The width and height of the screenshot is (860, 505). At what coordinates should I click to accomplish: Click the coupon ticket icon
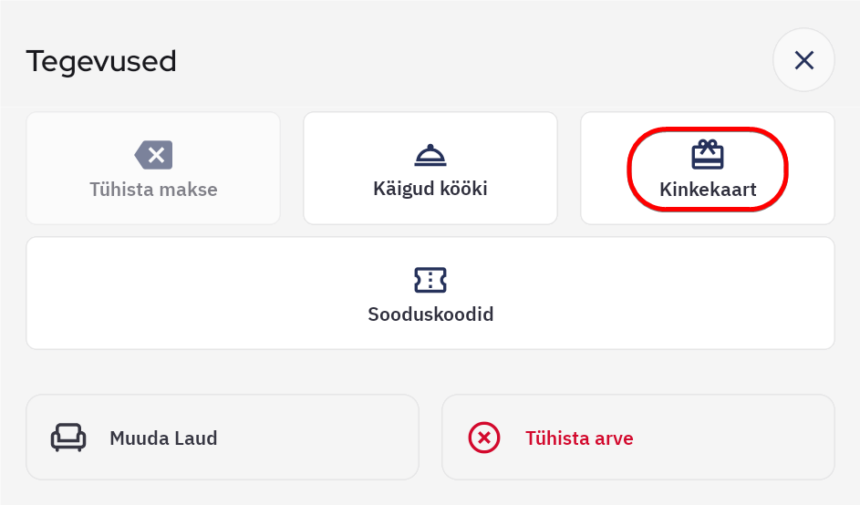tap(430, 280)
